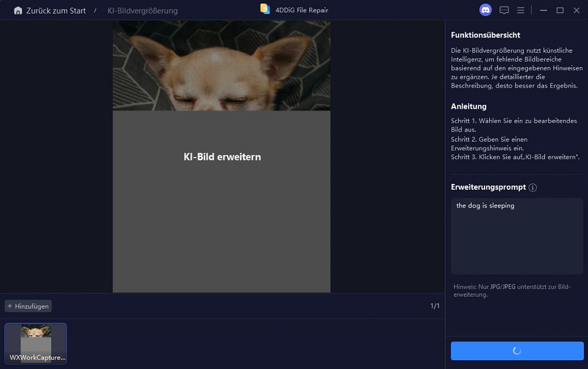Go back via Zurück zum Start
This screenshot has height=369, width=588.
click(56, 11)
